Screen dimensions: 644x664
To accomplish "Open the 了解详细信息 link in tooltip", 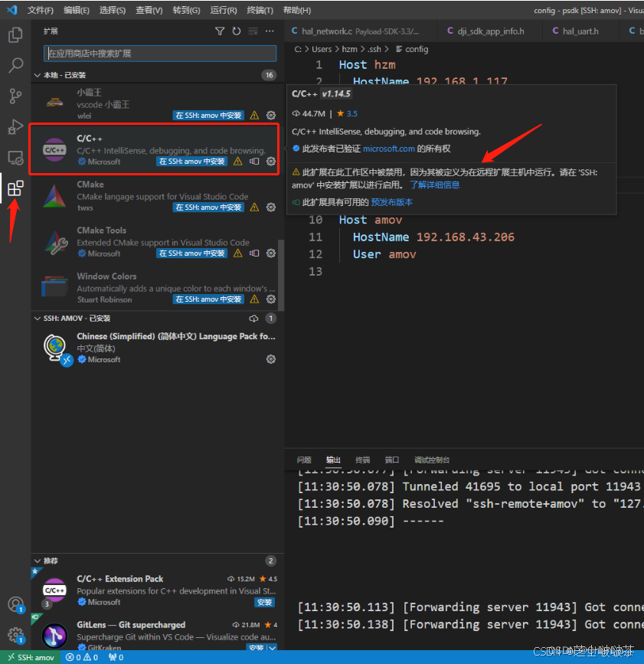I will click(435, 185).
